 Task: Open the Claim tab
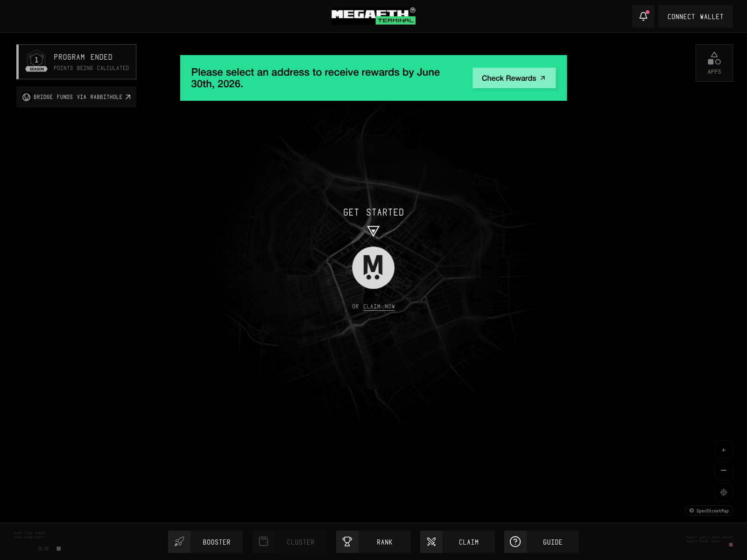tap(458, 542)
